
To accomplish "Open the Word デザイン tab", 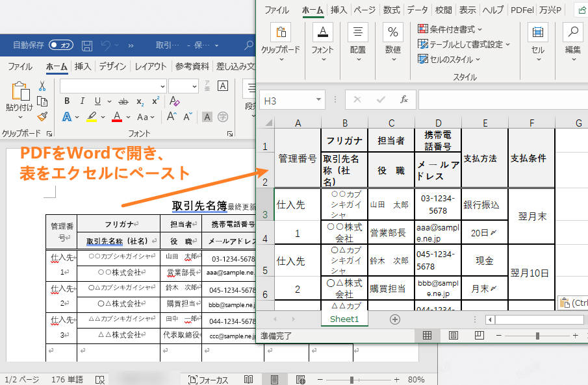I will (112, 67).
